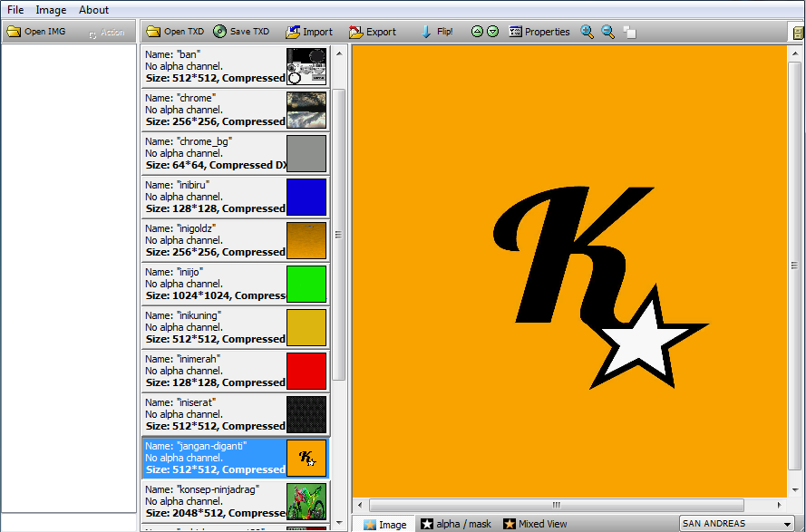The height and width of the screenshot is (532, 806).
Task: Import a texture
Action: pyautogui.click(x=309, y=32)
